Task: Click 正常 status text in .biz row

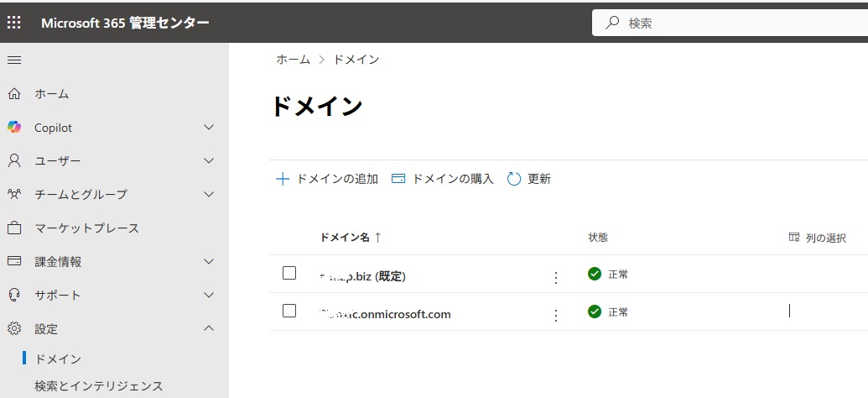Action: click(618, 275)
